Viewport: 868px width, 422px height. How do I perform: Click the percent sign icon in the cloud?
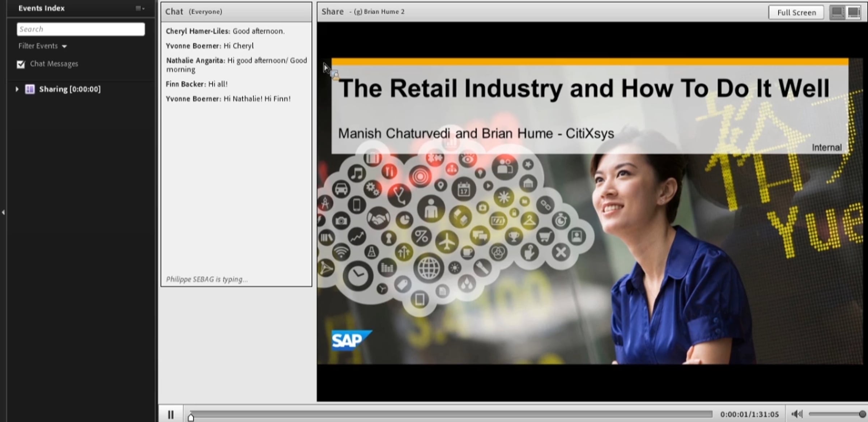[x=421, y=237]
